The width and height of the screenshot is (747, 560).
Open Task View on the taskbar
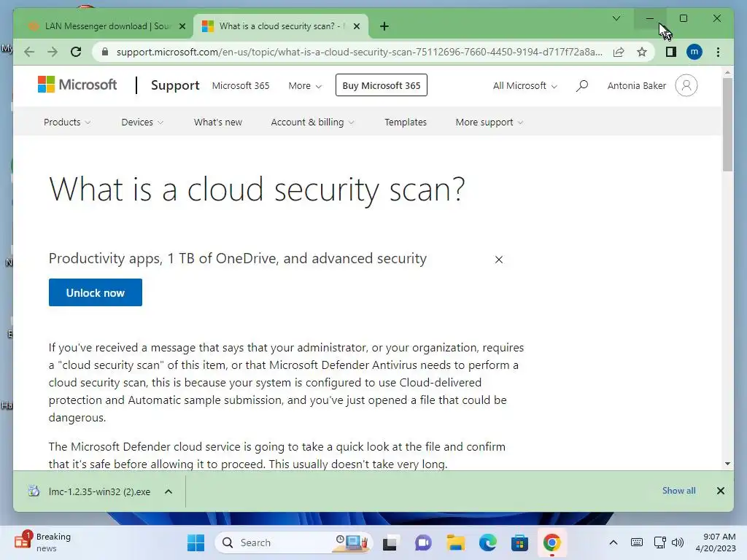click(390, 542)
